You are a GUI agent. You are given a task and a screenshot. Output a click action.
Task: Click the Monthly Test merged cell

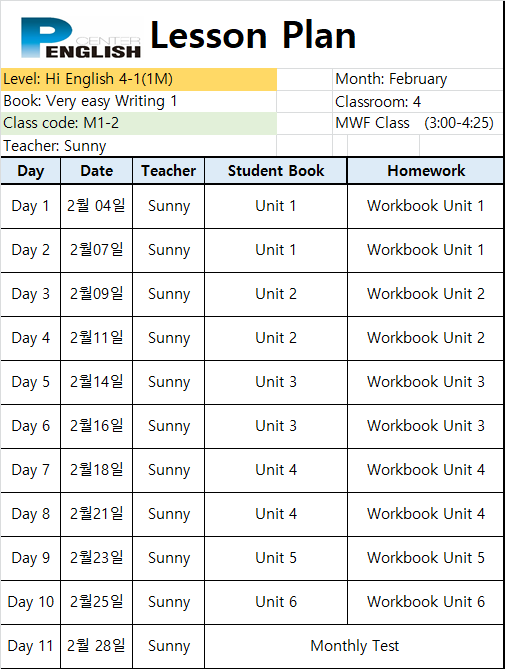[354, 646]
